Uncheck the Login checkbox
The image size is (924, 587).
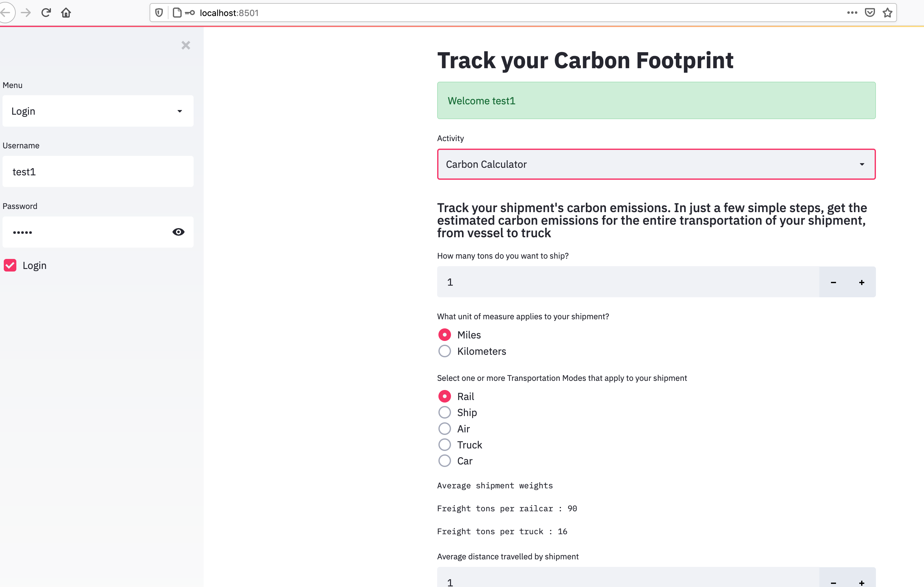pyautogui.click(x=10, y=266)
